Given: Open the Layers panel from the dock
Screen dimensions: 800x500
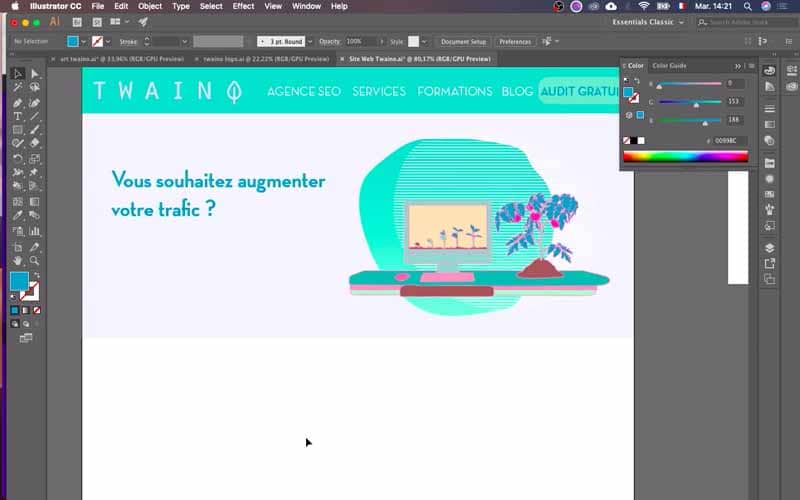Looking at the screenshot, I should 769,248.
